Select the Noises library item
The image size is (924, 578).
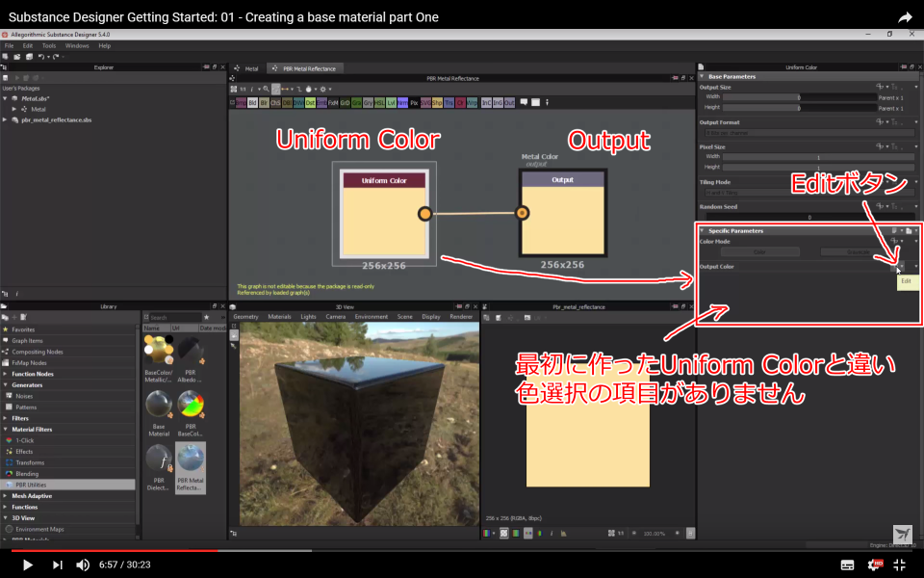(x=24, y=396)
